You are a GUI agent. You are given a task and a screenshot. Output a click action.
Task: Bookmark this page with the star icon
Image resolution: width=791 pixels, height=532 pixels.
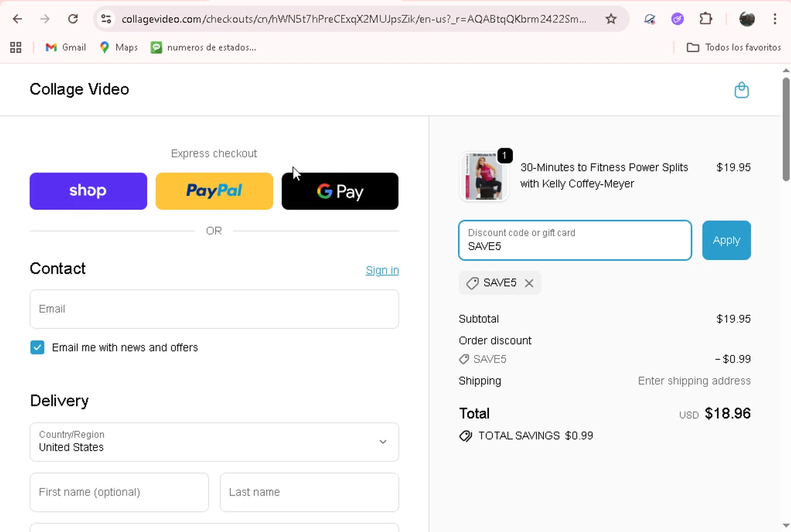point(611,19)
